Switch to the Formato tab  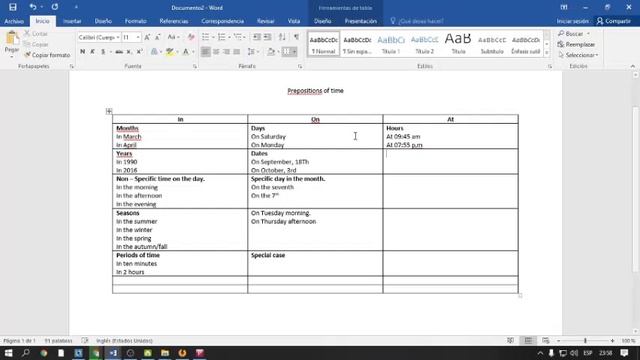click(x=136, y=21)
